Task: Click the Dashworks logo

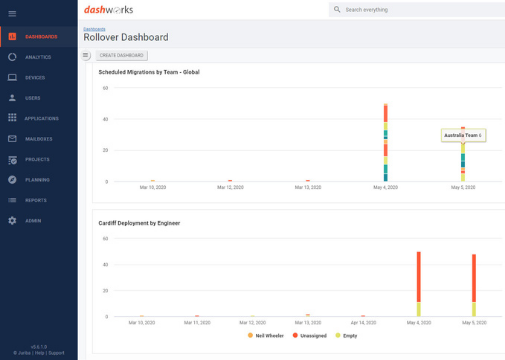Action: tap(108, 10)
